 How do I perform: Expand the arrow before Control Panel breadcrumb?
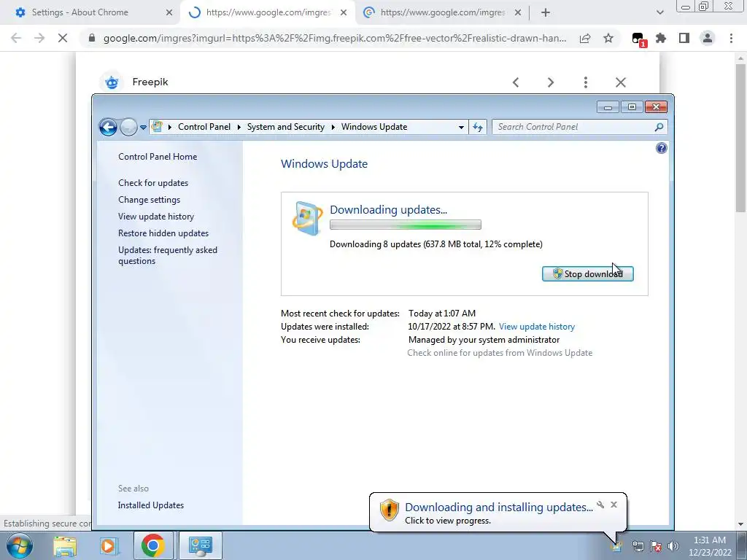169,127
